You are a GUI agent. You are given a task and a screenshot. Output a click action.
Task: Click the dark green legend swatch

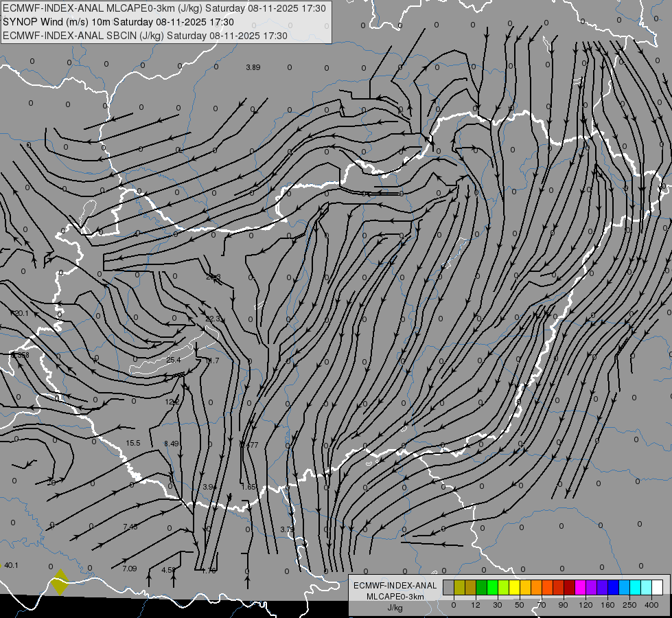[482, 587]
